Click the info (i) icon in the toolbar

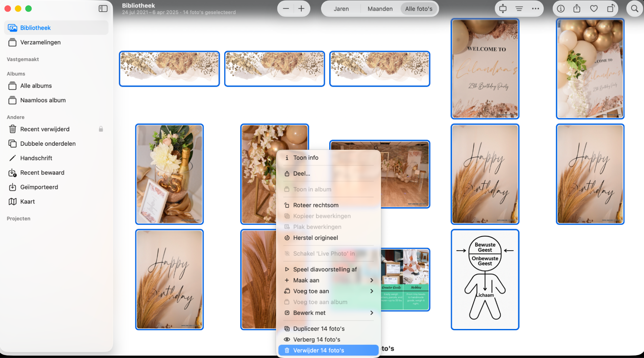pyautogui.click(x=560, y=9)
